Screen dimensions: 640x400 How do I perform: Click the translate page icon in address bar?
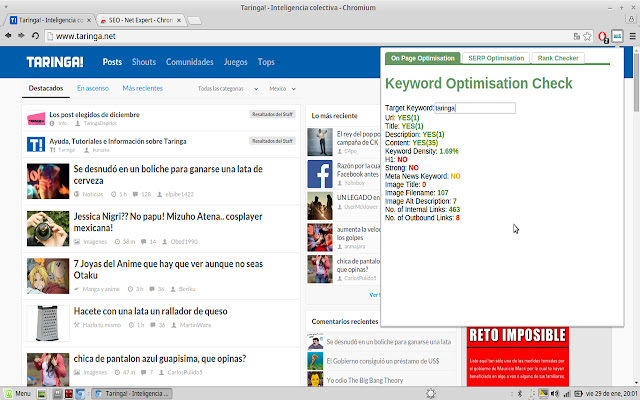point(576,36)
